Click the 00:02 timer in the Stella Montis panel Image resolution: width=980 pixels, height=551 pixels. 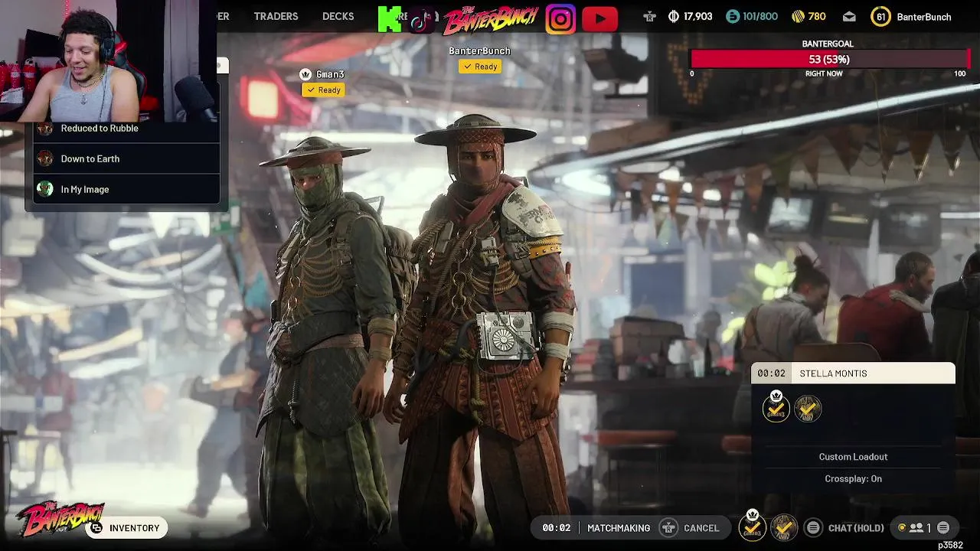(x=771, y=373)
